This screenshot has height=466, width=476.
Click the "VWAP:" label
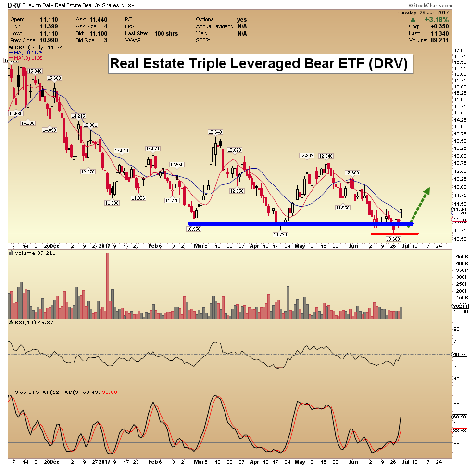pos(133,41)
